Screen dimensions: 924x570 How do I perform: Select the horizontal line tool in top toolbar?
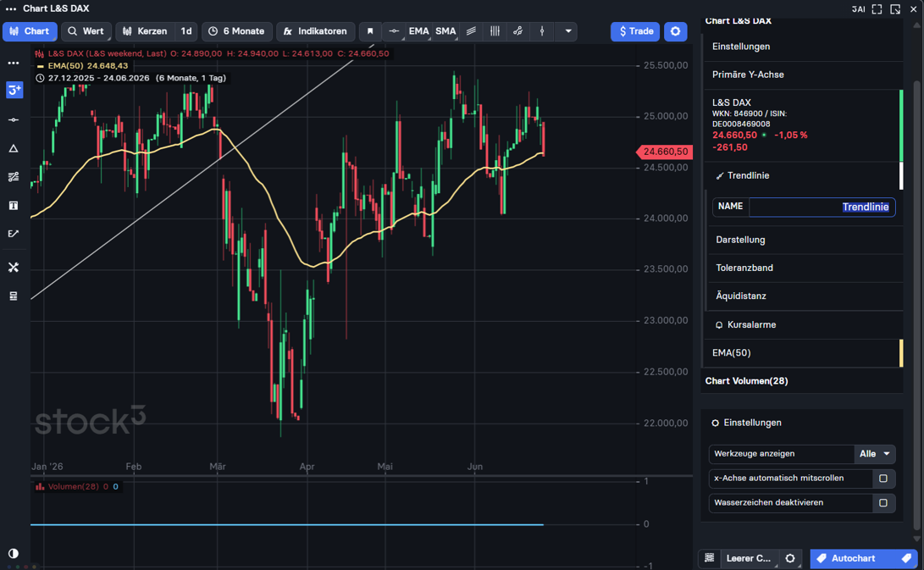(x=394, y=31)
